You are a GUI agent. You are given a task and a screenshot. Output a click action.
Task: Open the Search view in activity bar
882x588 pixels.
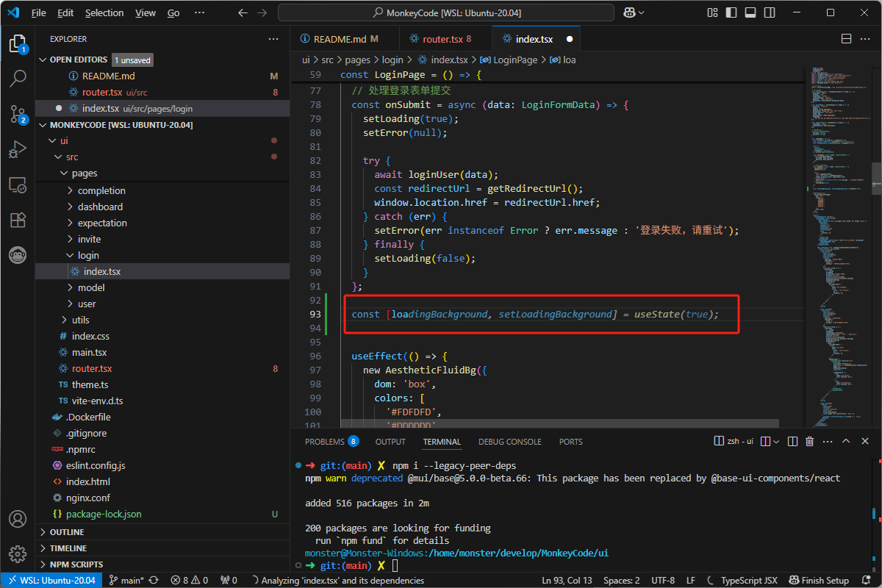(18, 77)
